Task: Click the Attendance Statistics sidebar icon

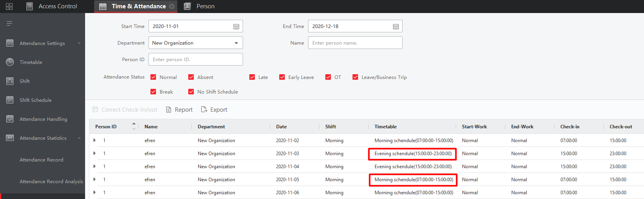Action: click(10, 138)
